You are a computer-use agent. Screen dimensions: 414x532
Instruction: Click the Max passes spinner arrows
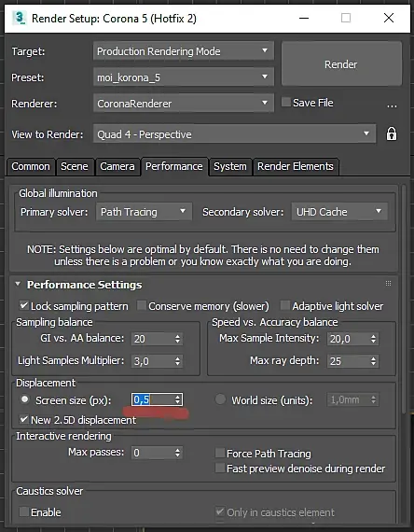click(178, 453)
